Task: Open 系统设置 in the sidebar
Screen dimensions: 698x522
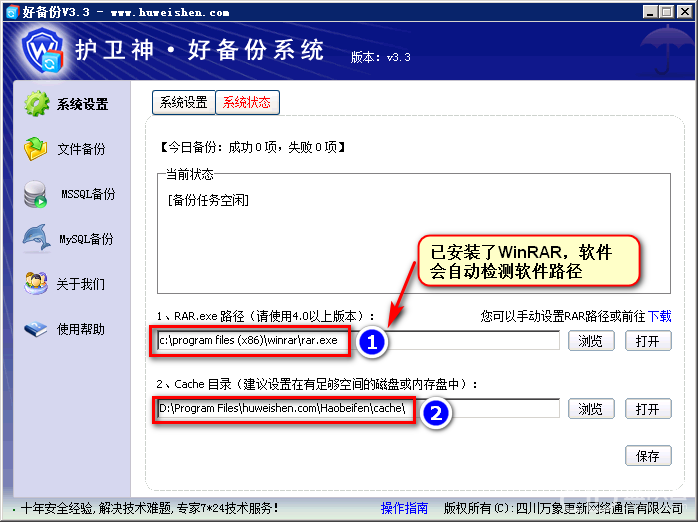Action: pos(82,104)
